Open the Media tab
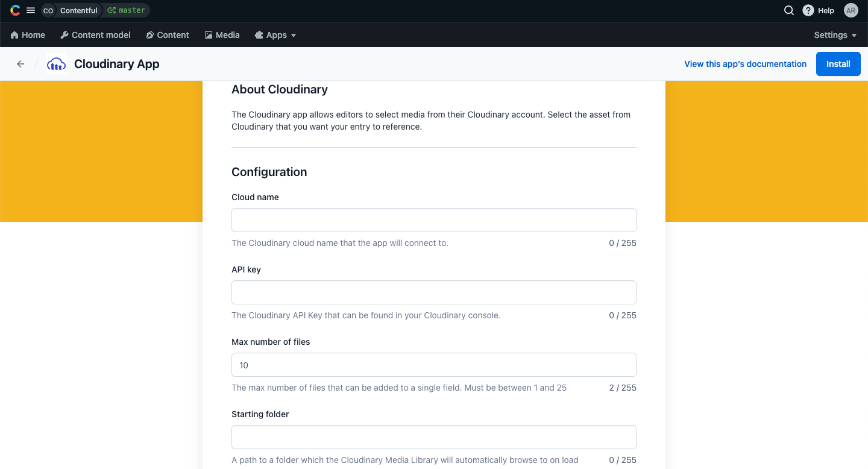The height and width of the screenshot is (469, 868). coord(222,35)
